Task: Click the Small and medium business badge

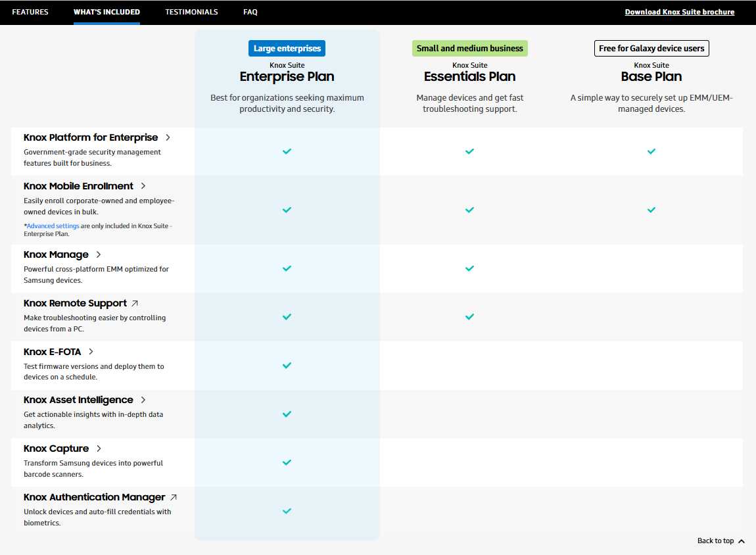Action: coord(469,48)
